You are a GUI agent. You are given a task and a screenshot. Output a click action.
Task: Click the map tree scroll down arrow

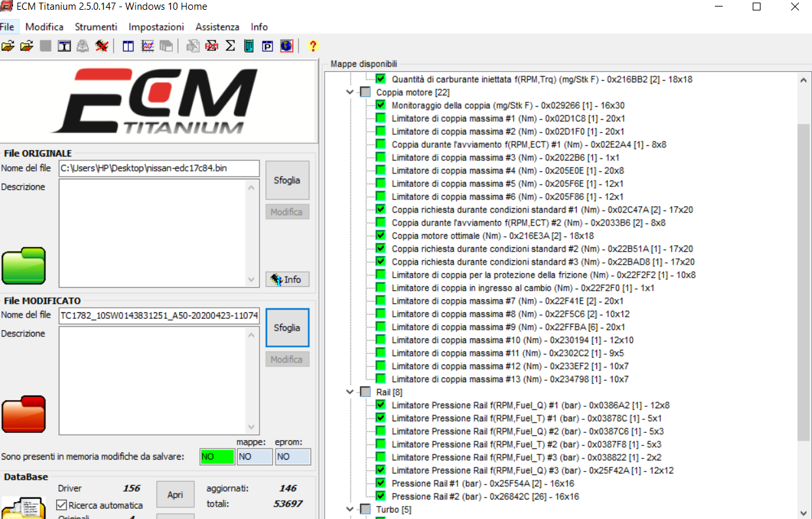pyautogui.click(x=804, y=512)
